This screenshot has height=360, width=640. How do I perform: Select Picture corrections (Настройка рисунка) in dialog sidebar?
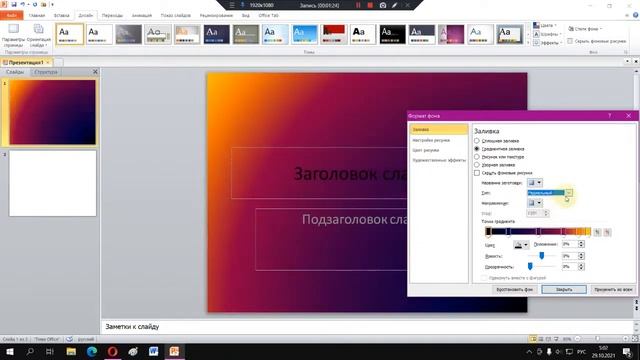[431, 140]
